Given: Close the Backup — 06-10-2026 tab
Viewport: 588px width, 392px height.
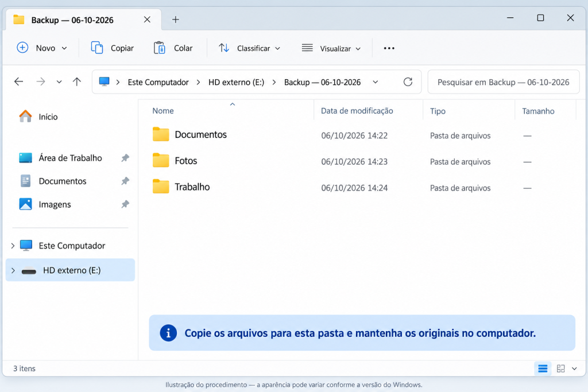Looking at the screenshot, I should click(x=147, y=20).
